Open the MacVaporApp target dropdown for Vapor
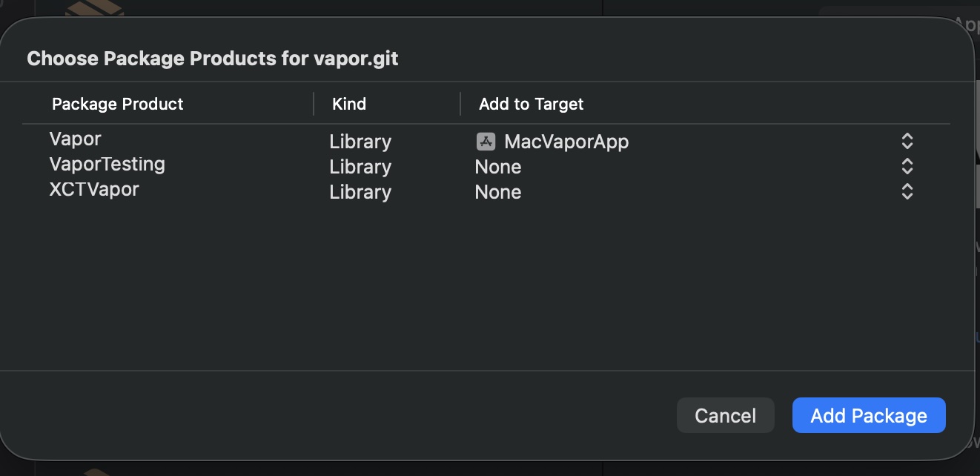The width and height of the screenshot is (980, 476). tap(695, 141)
